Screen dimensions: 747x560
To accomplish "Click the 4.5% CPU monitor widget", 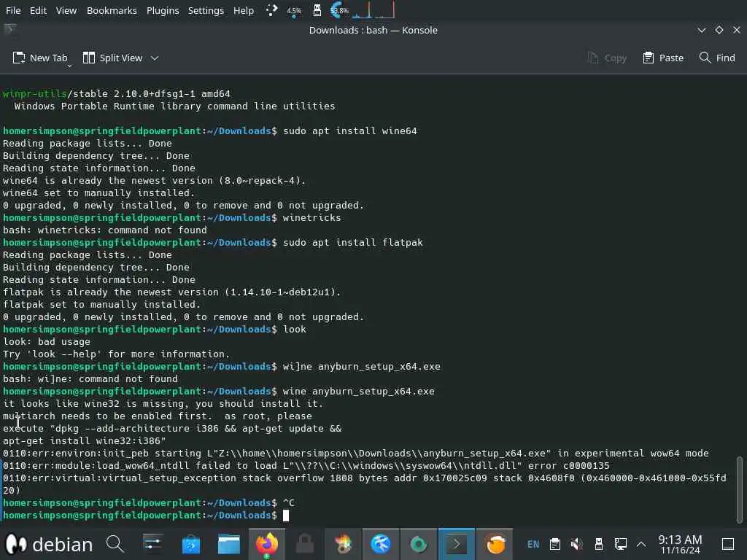I will coord(294,10).
